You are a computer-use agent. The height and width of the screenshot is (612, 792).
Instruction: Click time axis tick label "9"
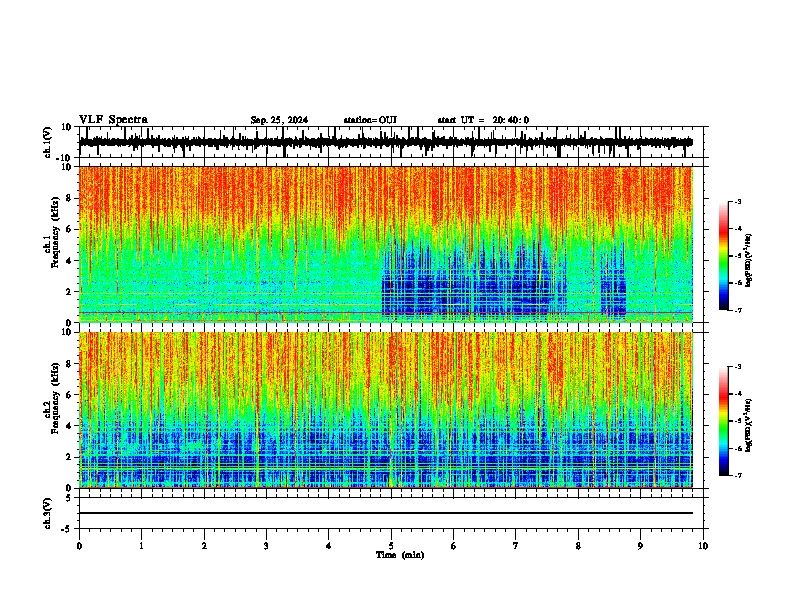tap(640, 546)
